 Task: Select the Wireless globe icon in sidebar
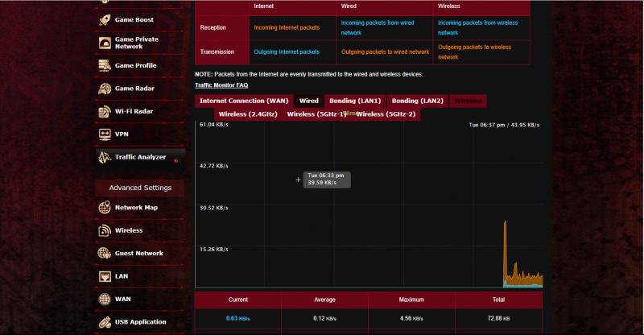105,231
